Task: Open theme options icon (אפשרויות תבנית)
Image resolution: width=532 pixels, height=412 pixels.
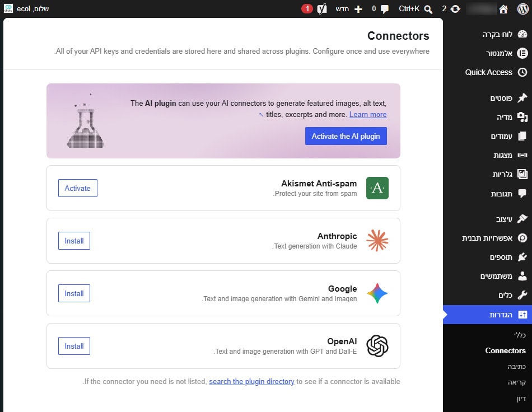Action: point(522,238)
